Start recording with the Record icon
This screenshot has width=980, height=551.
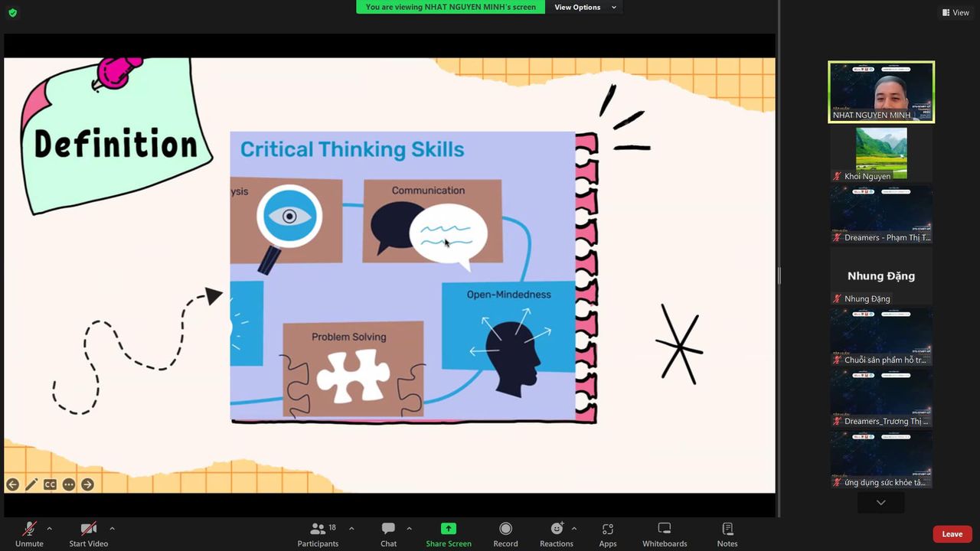(505, 529)
